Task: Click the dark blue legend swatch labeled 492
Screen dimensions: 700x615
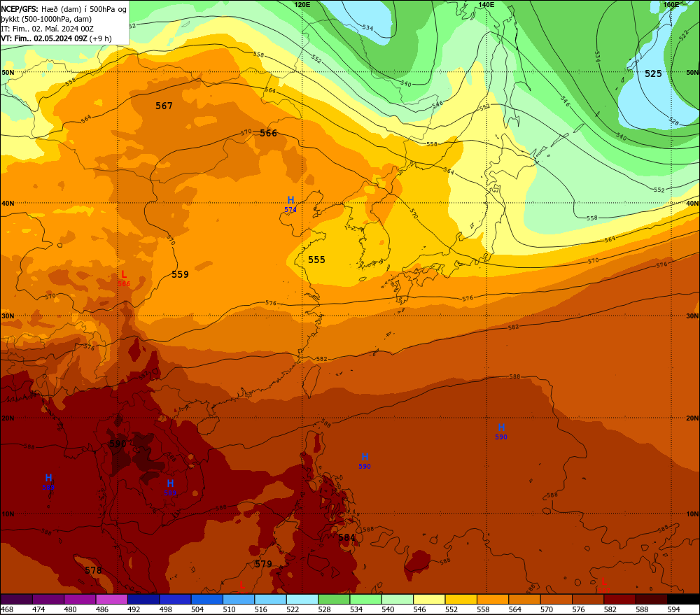Action: point(143,600)
